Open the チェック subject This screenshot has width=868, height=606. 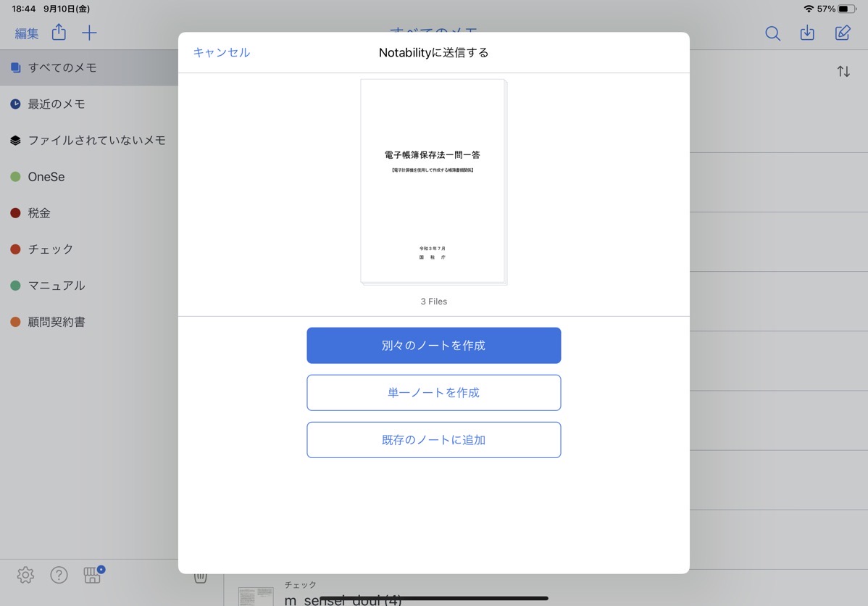point(88,249)
